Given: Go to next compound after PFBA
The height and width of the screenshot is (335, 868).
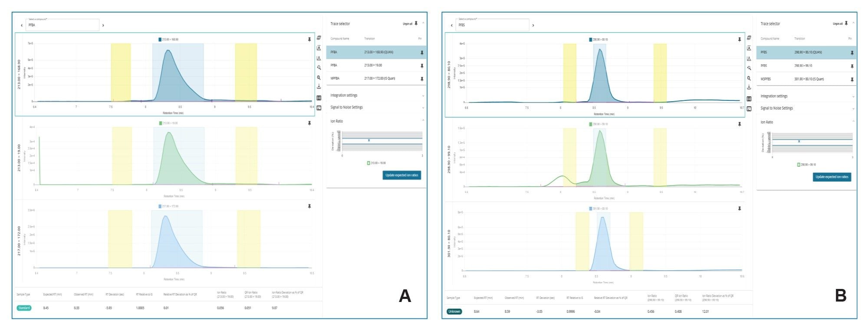Looking at the screenshot, I should [103, 25].
